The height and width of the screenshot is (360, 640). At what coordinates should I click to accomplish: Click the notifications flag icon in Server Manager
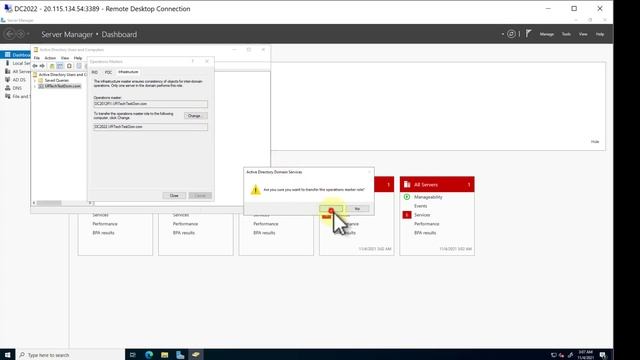click(x=529, y=33)
